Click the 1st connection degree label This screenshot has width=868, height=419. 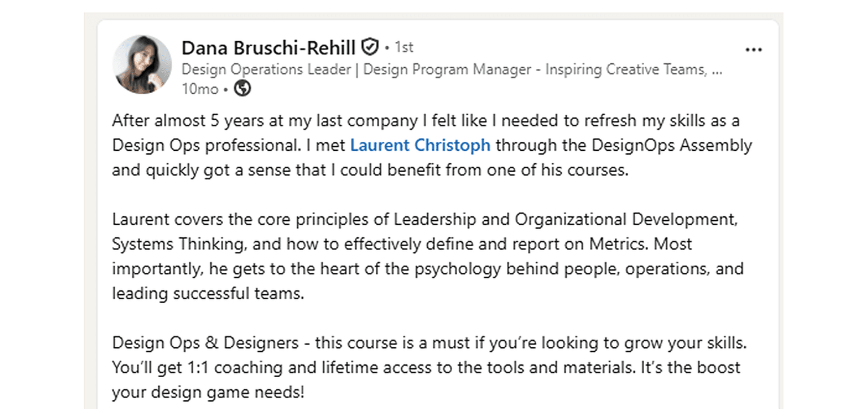pyautogui.click(x=404, y=47)
